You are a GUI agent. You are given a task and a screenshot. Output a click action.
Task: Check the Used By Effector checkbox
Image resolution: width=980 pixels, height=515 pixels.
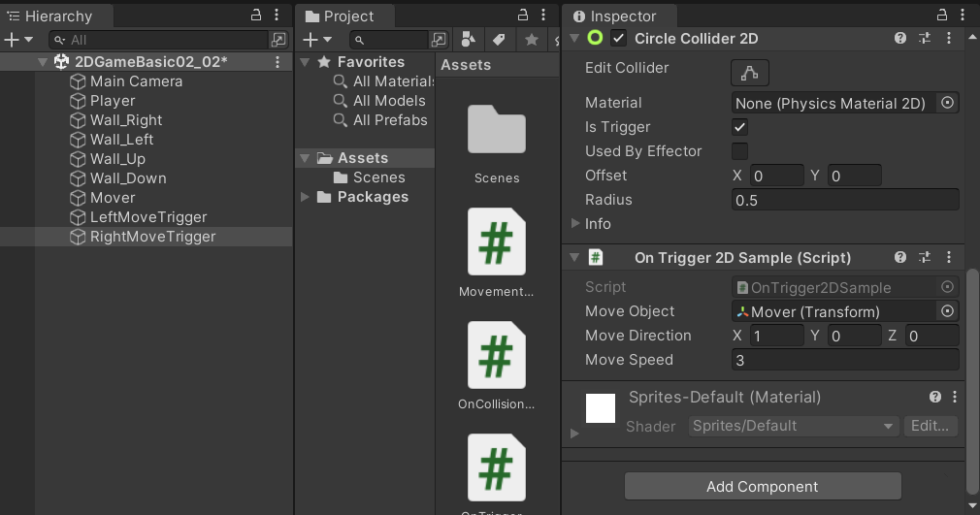[x=739, y=151]
